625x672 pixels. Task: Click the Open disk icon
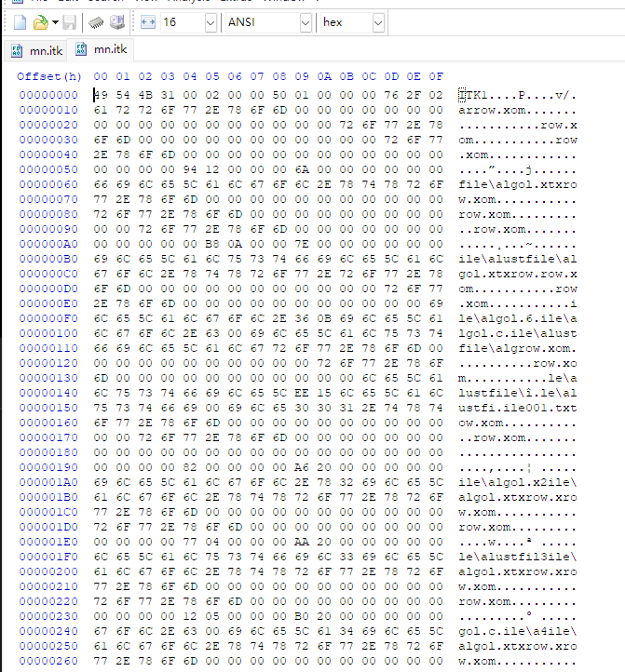[117, 22]
